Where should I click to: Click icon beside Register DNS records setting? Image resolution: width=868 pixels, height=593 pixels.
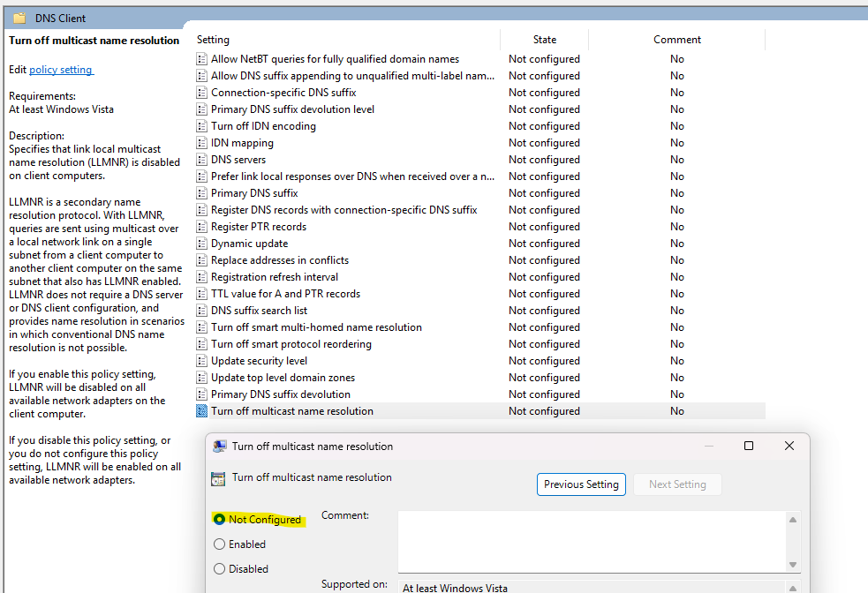pyautogui.click(x=202, y=210)
